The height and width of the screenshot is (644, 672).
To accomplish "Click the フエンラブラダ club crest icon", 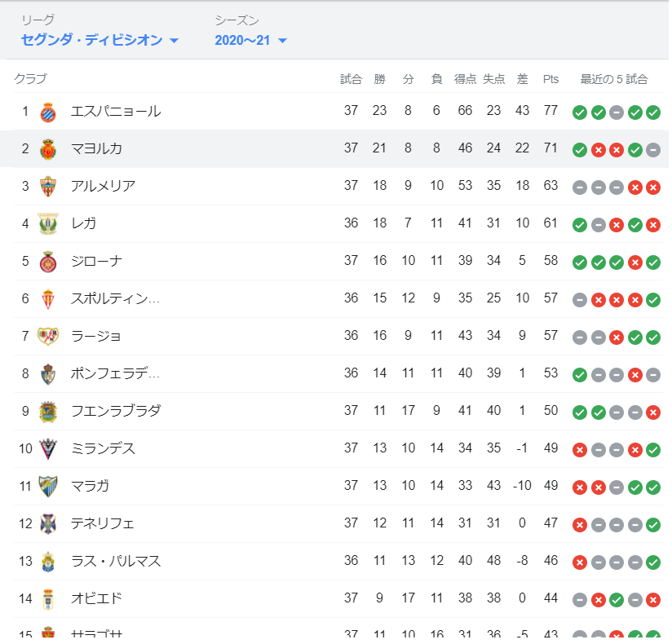I will (48, 412).
